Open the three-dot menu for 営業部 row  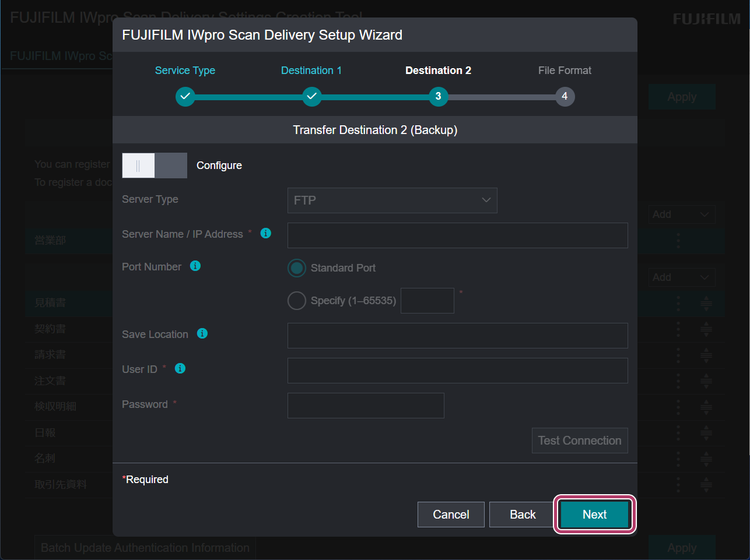pyautogui.click(x=678, y=240)
